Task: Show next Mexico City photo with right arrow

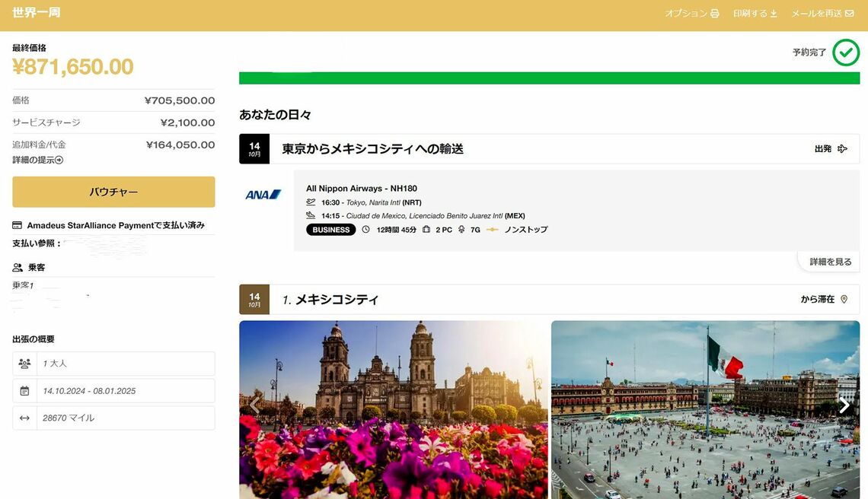Action: tap(844, 405)
